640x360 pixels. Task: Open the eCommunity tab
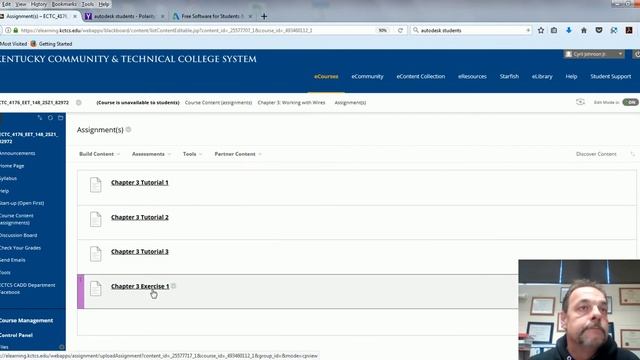tap(367, 76)
